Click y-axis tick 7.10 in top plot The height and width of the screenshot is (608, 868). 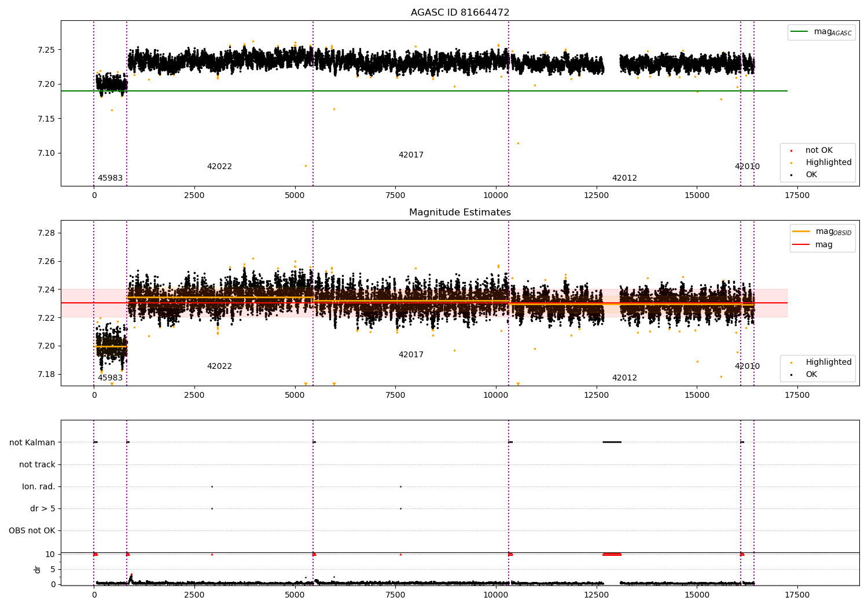(x=46, y=153)
